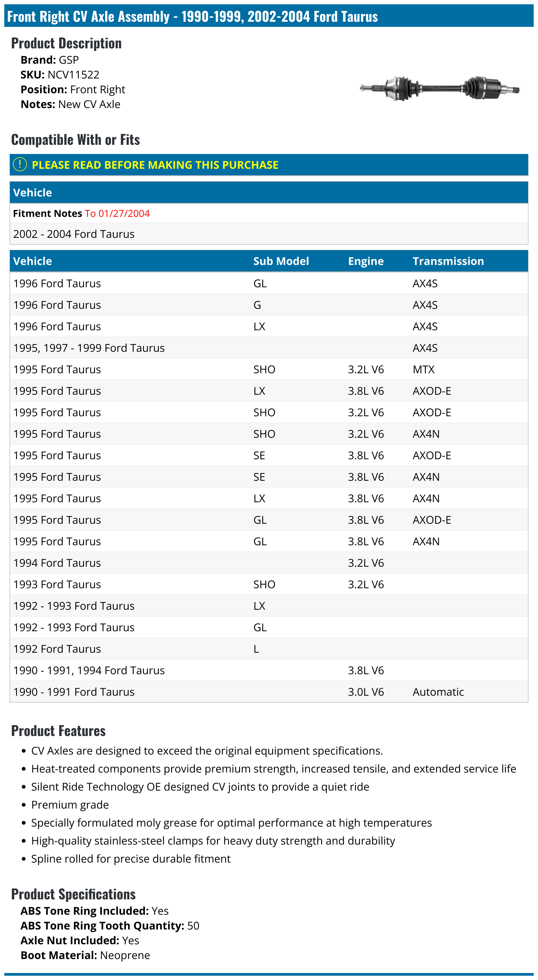The width and height of the screenshot is (538, 980).
Task: Select the 1995 Taurus SHO MTX row
Action: pyautogui.click(x=57, y=369)
